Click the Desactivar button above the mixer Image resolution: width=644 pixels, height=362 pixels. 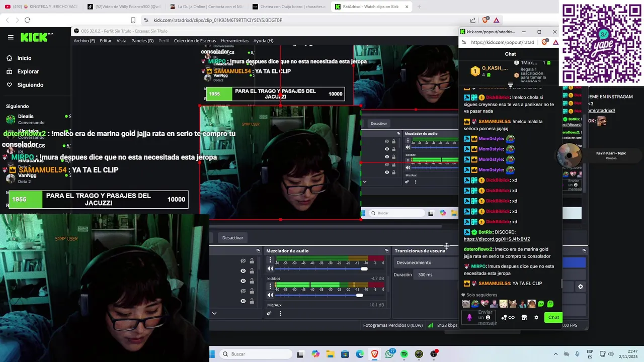point(232,238)
